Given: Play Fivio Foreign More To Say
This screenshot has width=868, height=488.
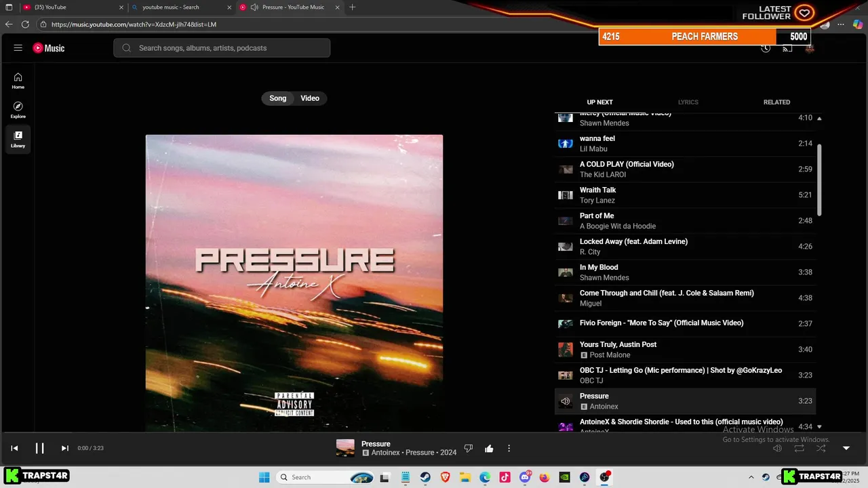Looking at the screenshot, I should [x=686, y=324].
